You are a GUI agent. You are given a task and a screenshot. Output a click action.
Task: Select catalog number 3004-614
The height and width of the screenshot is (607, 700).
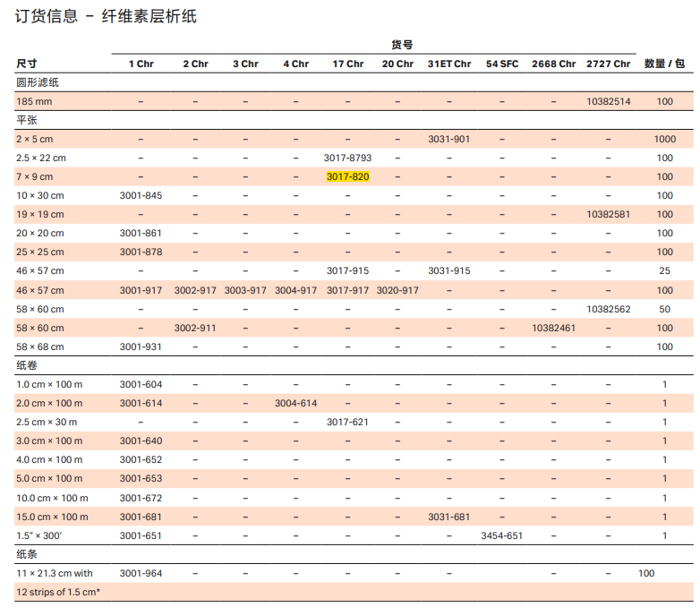(x=295, y=404)
